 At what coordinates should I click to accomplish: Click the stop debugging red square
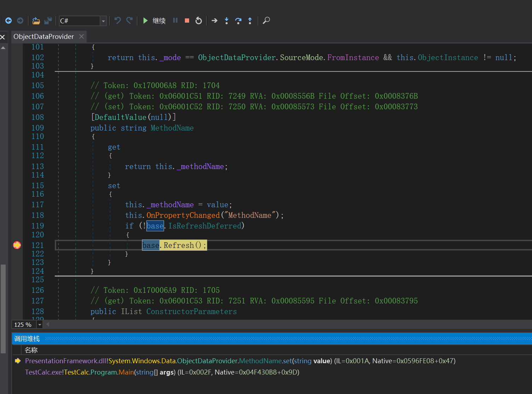187,21
